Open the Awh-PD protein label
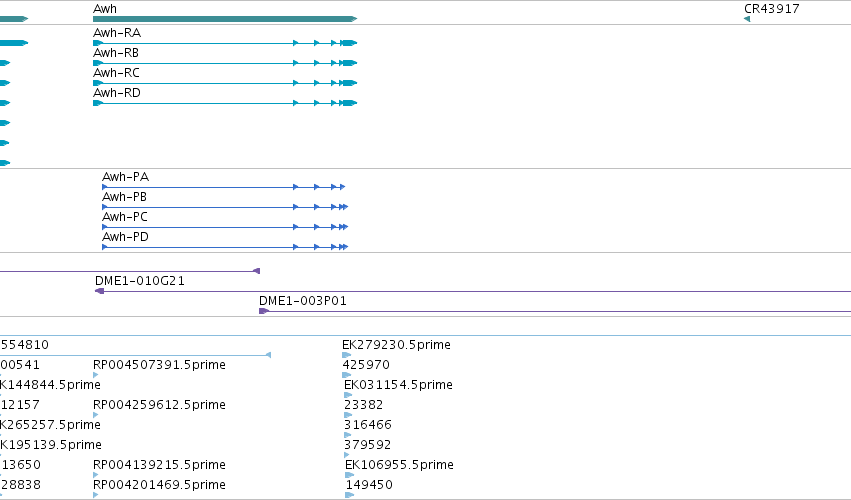851x500 pixels. [x=125, y=237]
